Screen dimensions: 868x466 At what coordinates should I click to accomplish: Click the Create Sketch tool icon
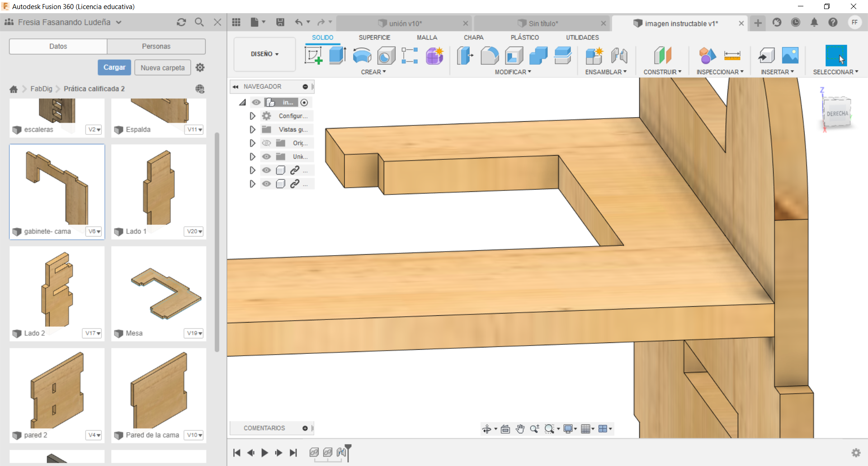pyautogui.click(x=313, y=56)
